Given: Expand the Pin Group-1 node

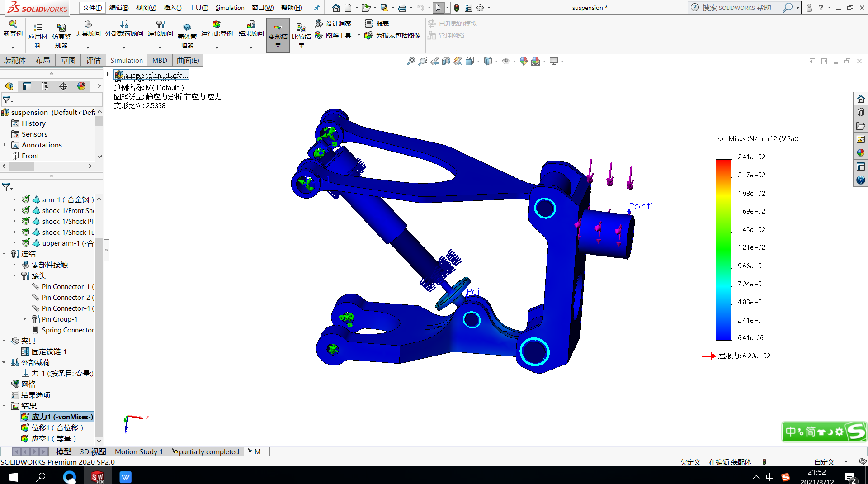Looking at the screenshot, I should [x=25, y=319].
